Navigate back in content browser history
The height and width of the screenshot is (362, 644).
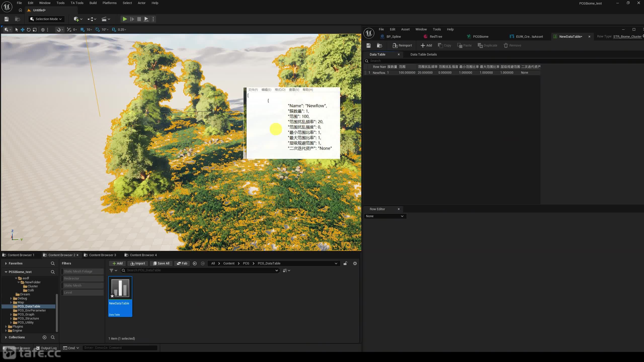pyautogui.click(x=194, y=263)
